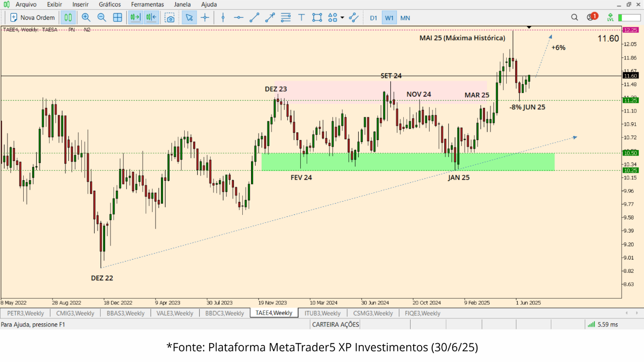Select the standard cursor arrow tool
Viewport: 644px width, 362px height.
[x=189, y=18]
